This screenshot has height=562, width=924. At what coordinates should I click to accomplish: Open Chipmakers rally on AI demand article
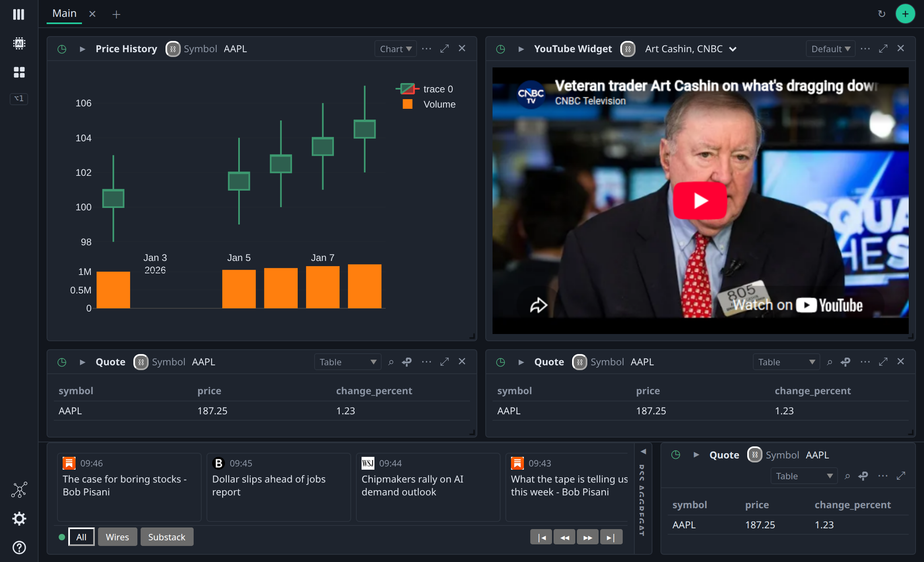click(x=428, y=487)
